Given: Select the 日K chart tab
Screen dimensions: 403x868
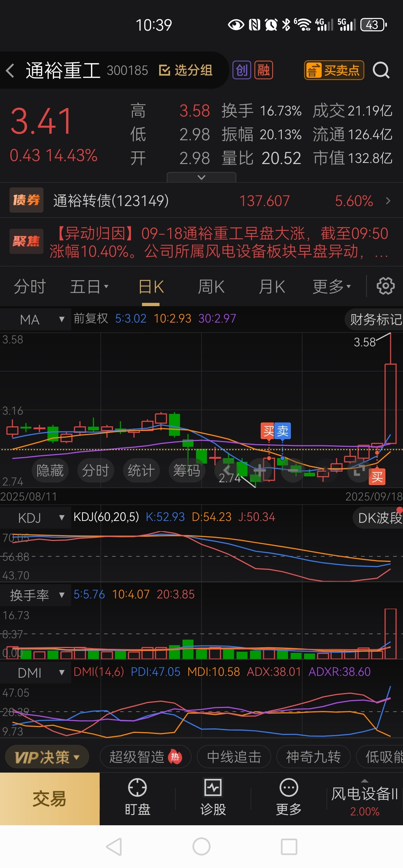Looking at the screenshot, I should tap(151, 287).
